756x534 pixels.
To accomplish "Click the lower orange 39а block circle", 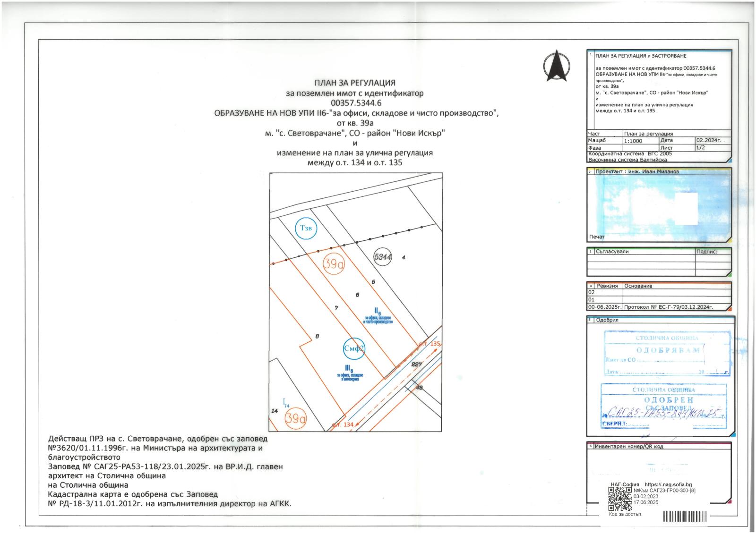I will point(295,418).
